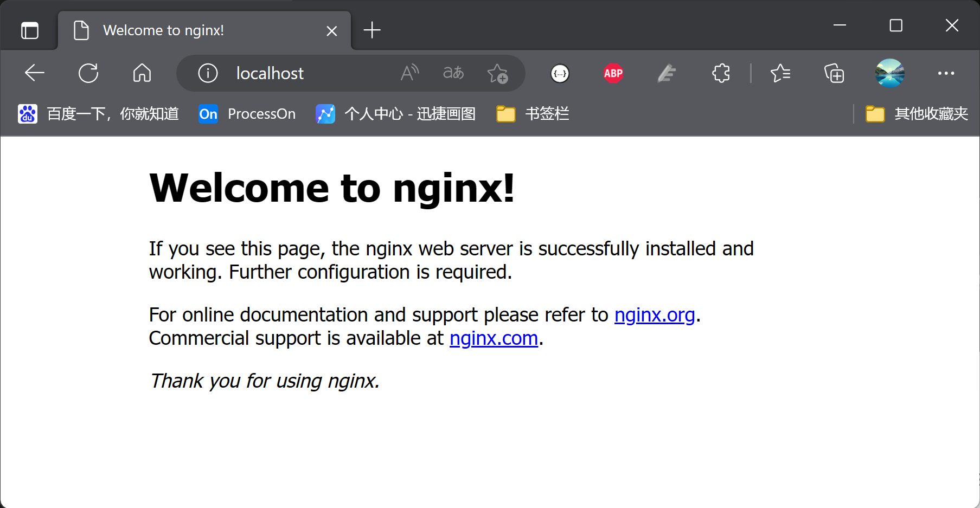Image resolution: width=980 pixels, height=508 pixels.
Task: Click the browser Back arrow
Action: coord(35,73)
